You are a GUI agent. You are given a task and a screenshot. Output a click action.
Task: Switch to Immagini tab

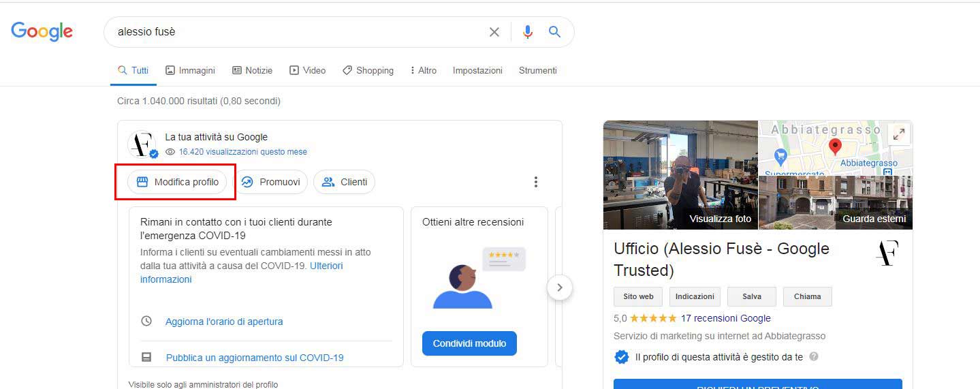(x=190, y=70)
